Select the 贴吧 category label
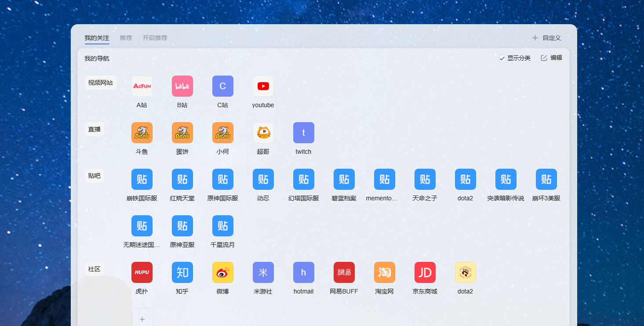The image size is (644, 326). pyautogui.click(x=95, y=176)
